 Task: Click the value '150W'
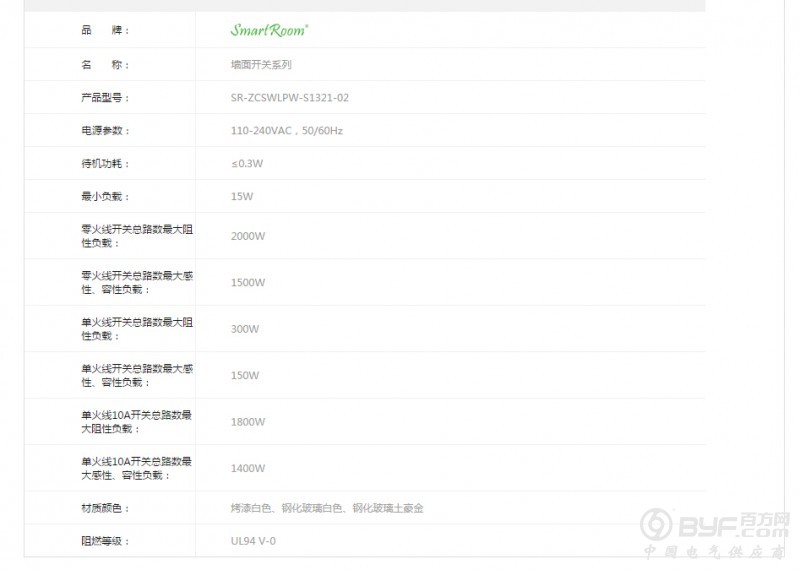pos(245,376)
